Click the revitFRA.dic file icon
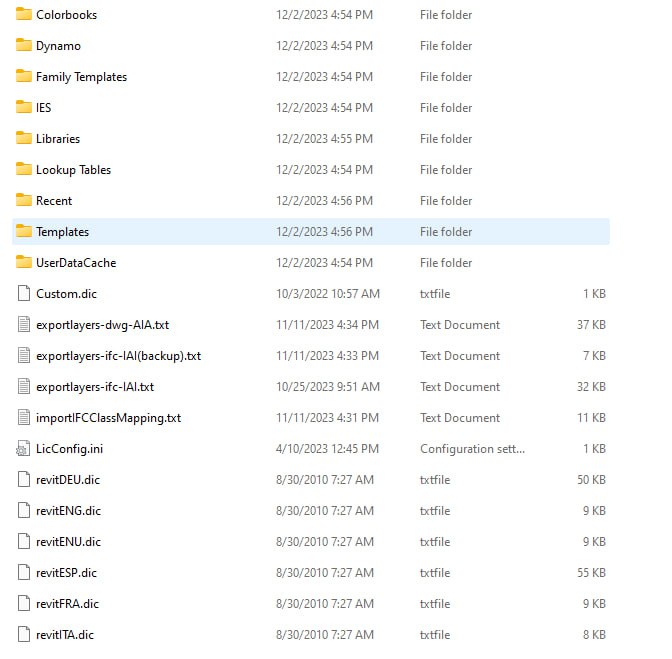The image size is (672, 659). (24, 603)
